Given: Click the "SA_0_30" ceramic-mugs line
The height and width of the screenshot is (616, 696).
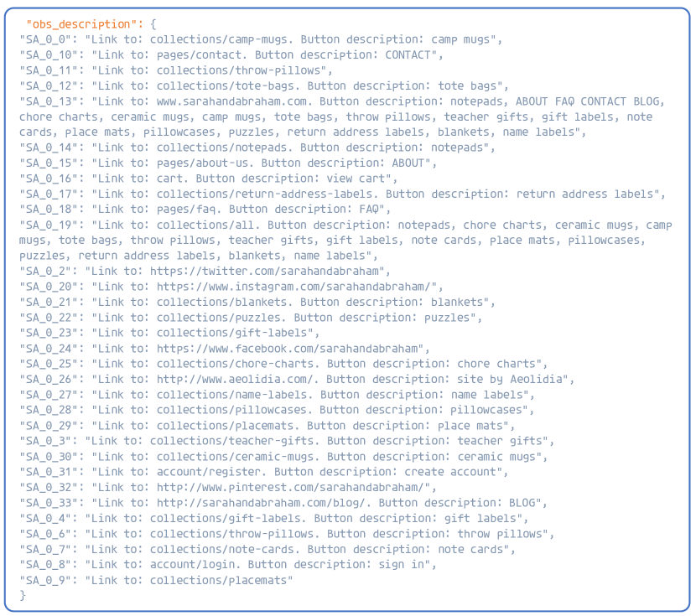Looking at the screenshot, I should [x=283, y=458].
